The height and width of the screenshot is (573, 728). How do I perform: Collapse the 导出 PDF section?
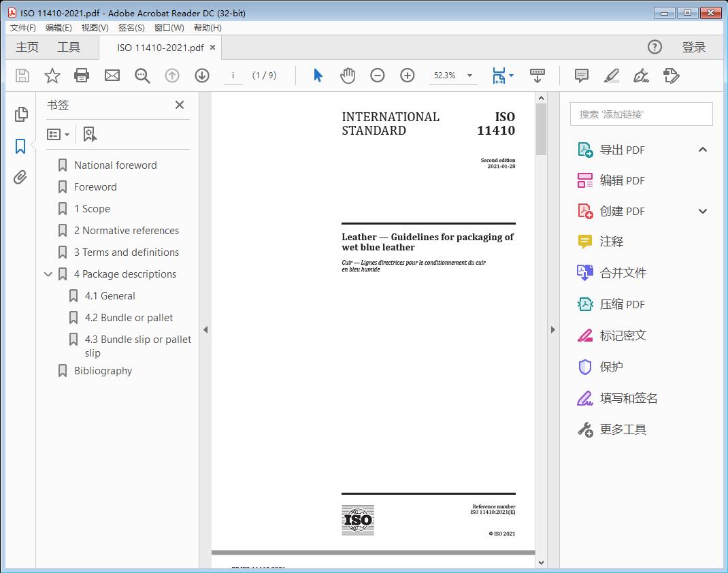(703, 150)
